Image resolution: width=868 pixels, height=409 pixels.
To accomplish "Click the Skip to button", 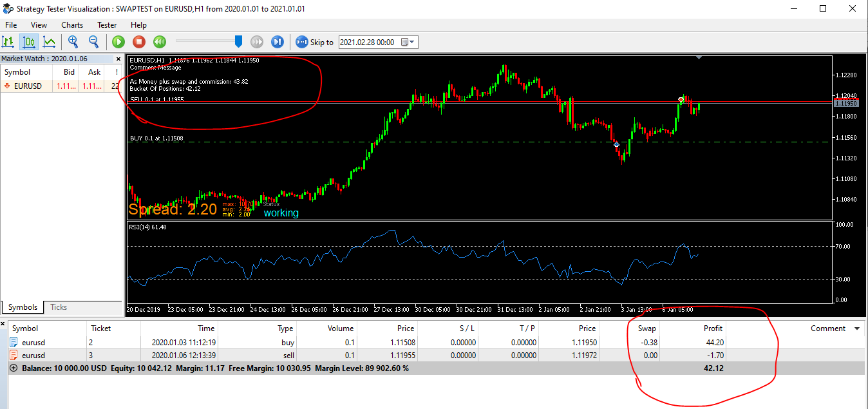I will point(315,42).
